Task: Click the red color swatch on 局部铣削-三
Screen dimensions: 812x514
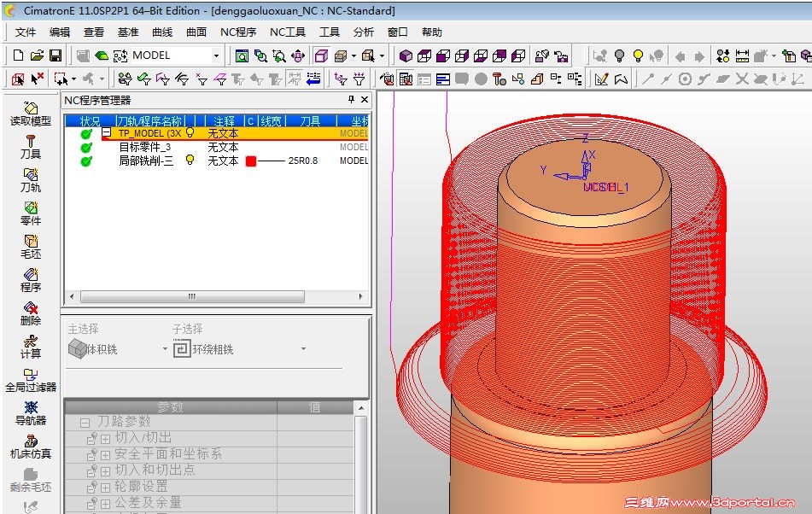Action: tap(251, 161)
